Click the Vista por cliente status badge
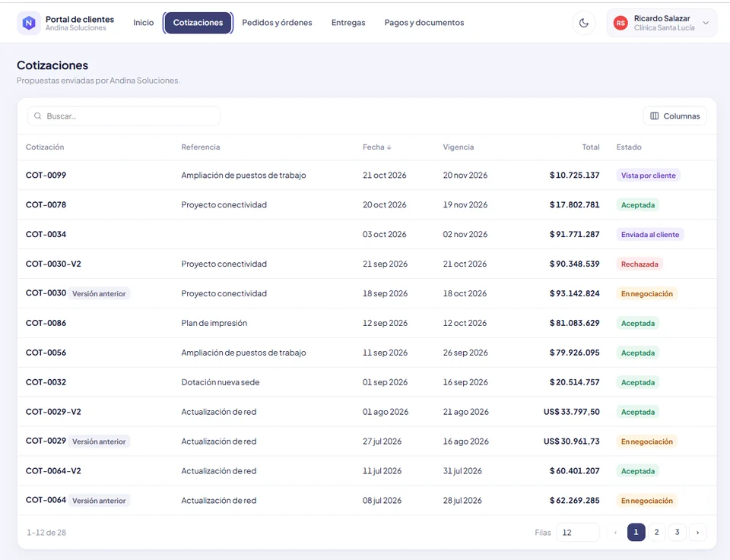This screenshot has height=560, width=730. click(x=648, y=176)
